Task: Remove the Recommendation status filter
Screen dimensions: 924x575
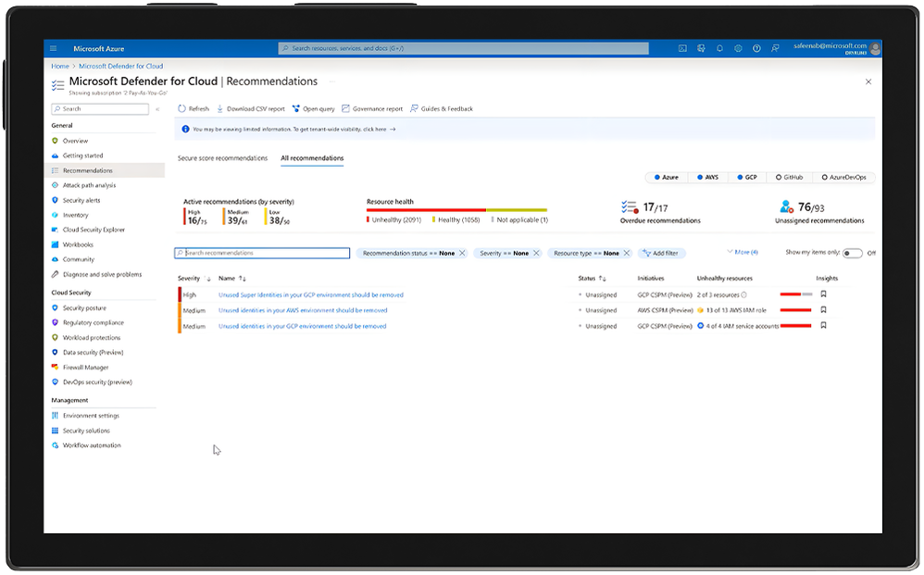Action: (462, 254)
